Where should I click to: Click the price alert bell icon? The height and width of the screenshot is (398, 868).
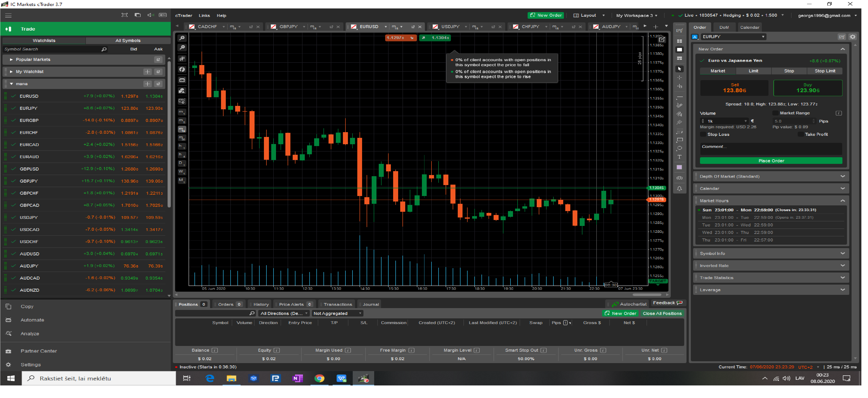click(679, 189)
